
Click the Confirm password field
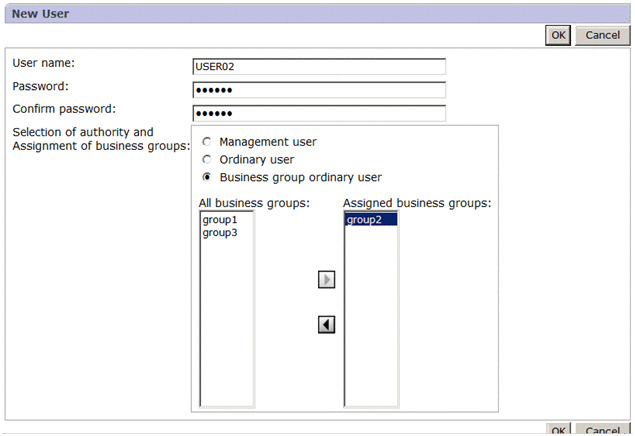coord(318,112)
